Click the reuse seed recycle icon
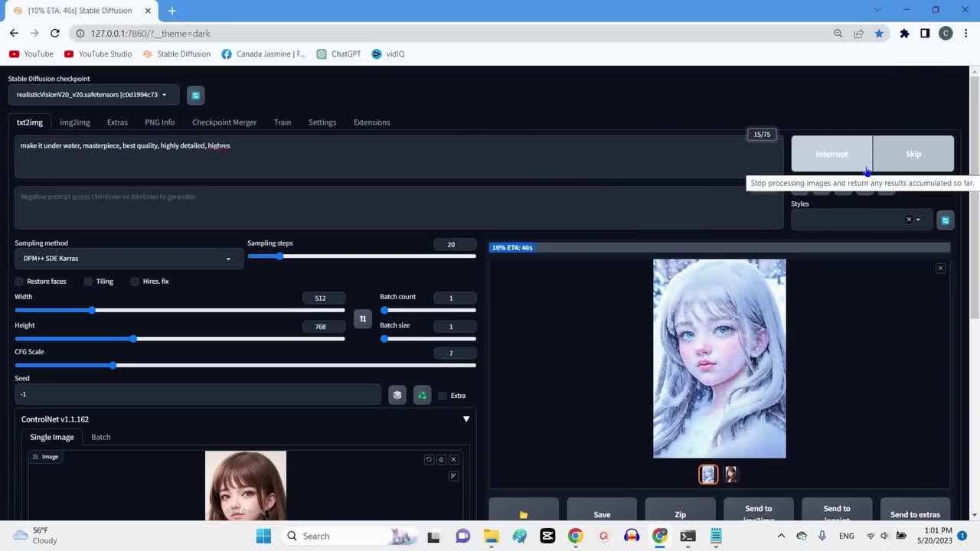 [x=422, y=395]
